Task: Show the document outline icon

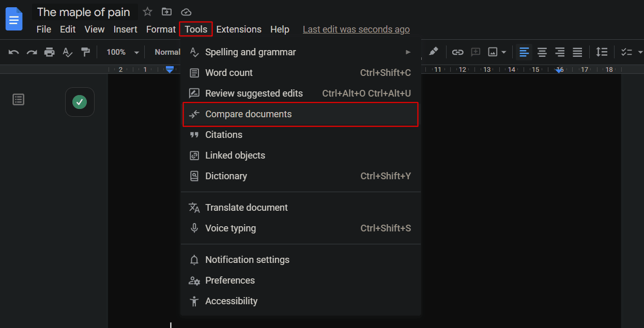Action: pyautogui.click(x=19, y=99)
